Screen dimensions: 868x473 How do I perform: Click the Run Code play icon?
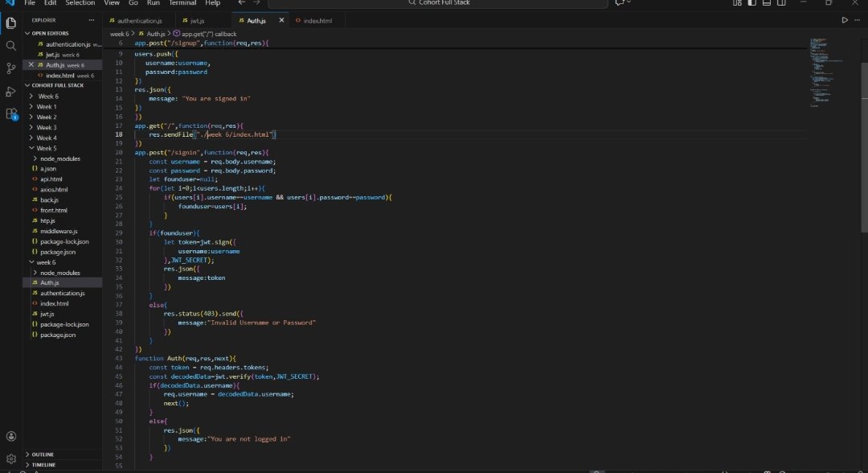pos(845,20)
